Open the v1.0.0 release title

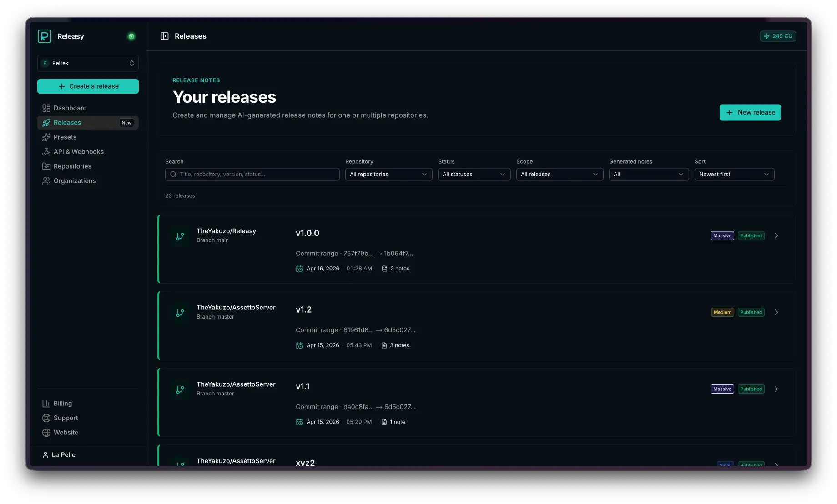(x=308, y=233)
